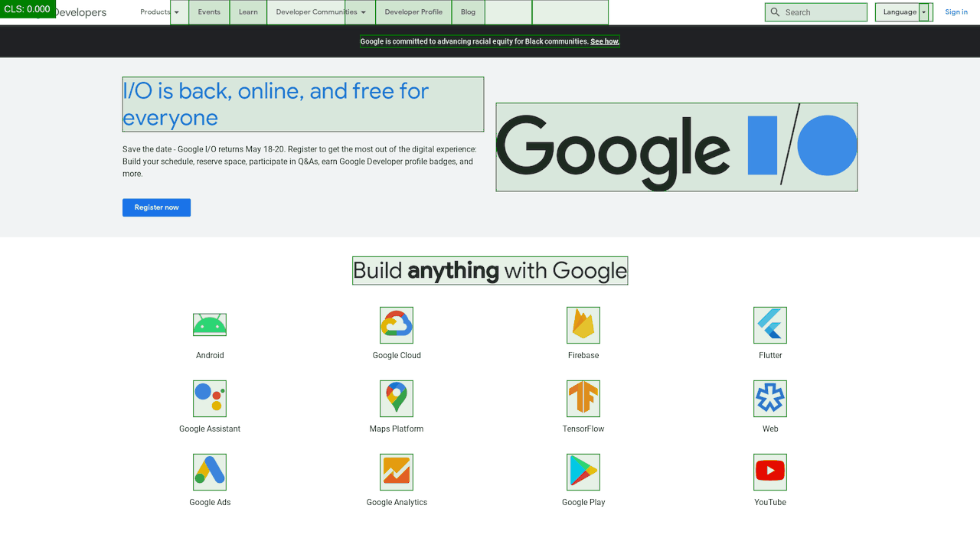Viewport: 980px width, 551px height.
Task: Click the Flutter logo icon
Action: [769, 324]
